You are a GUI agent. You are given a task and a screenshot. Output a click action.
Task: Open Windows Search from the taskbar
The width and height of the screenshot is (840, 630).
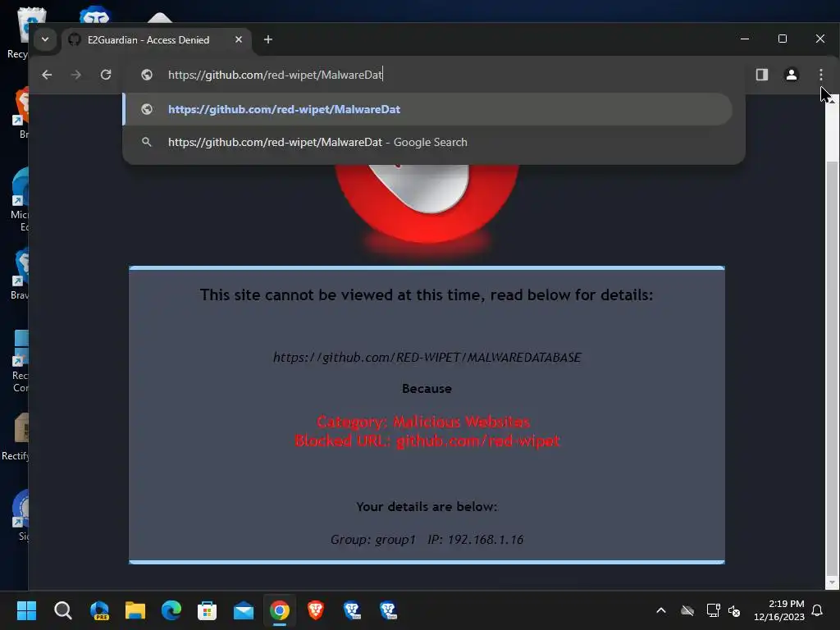tap(62, 610)
